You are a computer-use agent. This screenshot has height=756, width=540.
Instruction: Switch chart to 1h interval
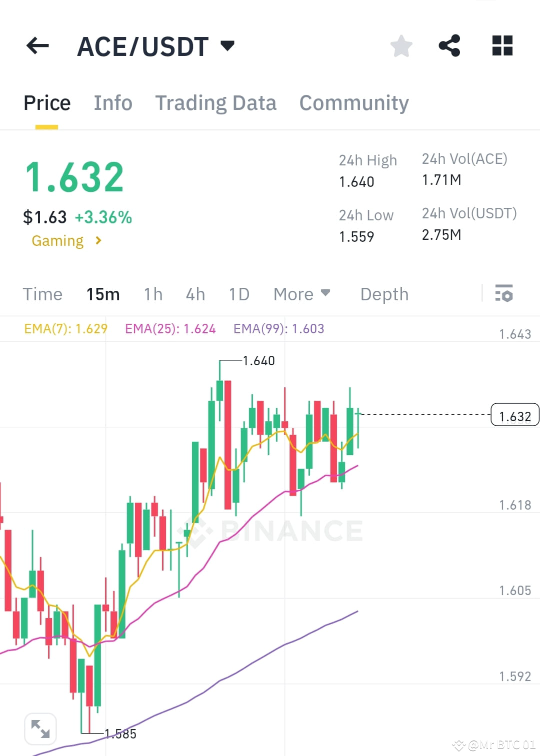coord(152,294)
